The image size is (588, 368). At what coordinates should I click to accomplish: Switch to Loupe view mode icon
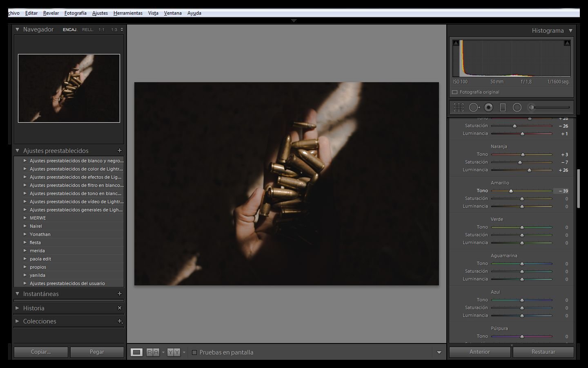[x=137, y=352]
